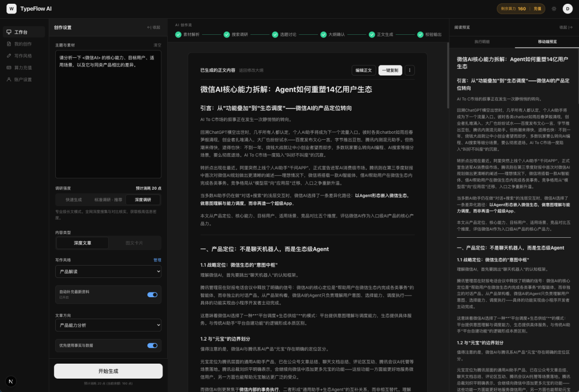Open the user avatar D menu
The image size is (579, 392).
(x=568, y=9)
